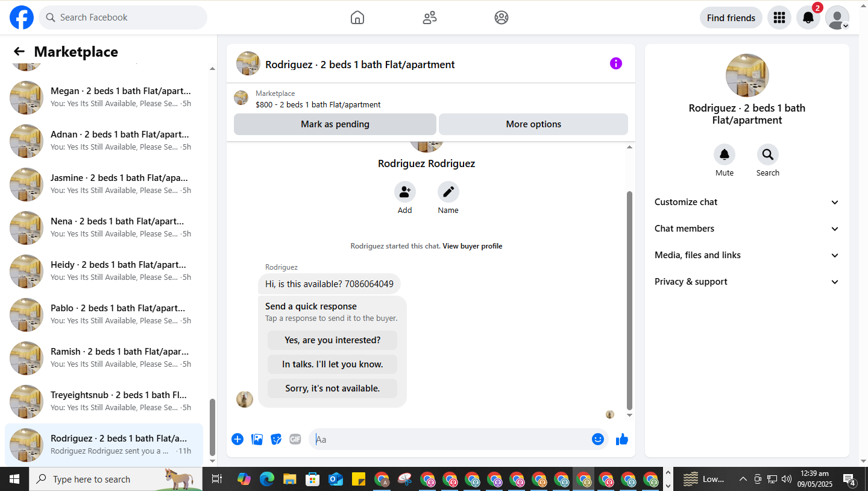Image resolution: width=868 pixels, height=491 pixels.
Task: Open the Windows Start menu
Action: [x=14, y=479]
